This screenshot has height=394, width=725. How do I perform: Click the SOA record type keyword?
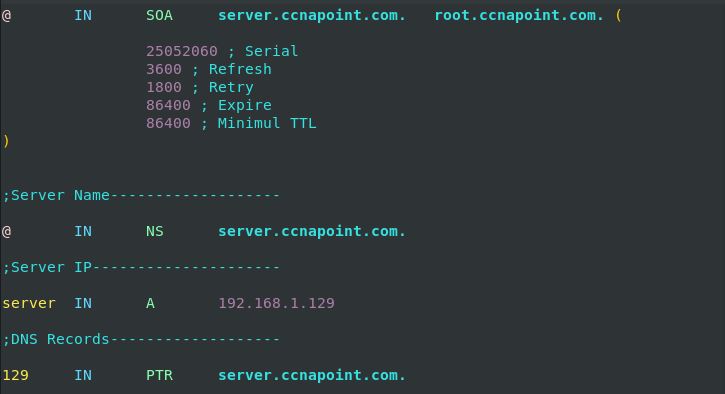tap(159, 15)
